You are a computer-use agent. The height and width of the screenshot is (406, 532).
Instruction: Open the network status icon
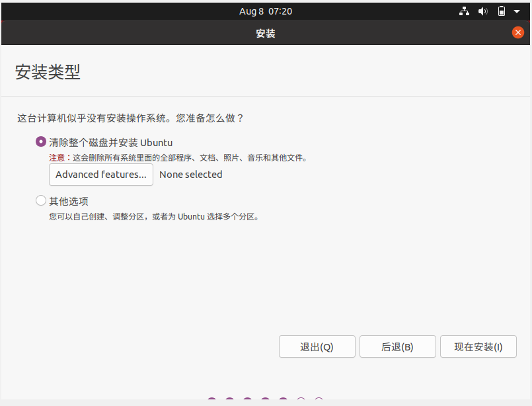(x=464, y=11)
